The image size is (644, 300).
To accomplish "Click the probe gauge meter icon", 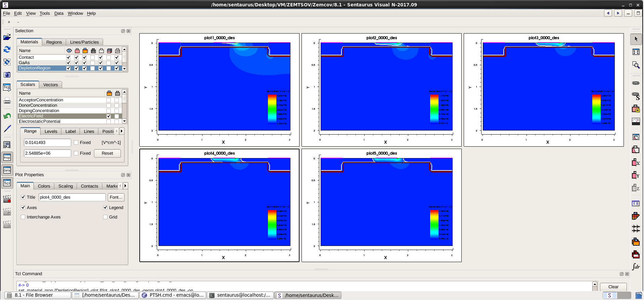I will (x=636, y=121).
